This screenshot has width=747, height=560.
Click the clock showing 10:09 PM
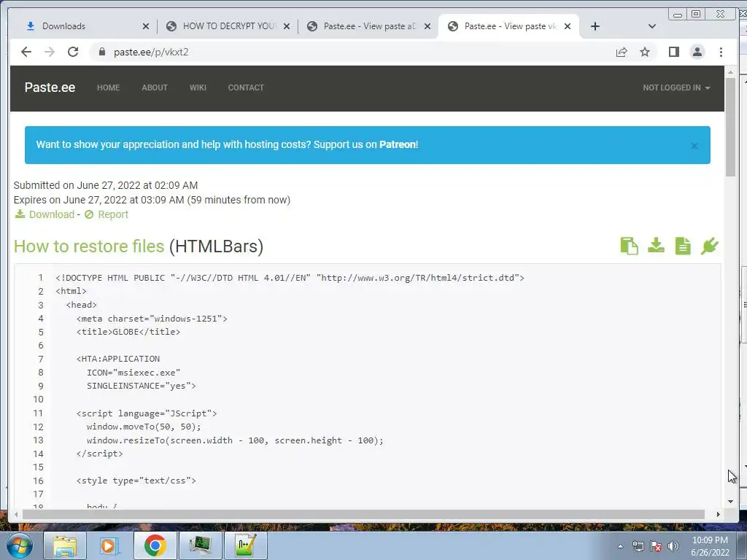[x=710, y=540]
